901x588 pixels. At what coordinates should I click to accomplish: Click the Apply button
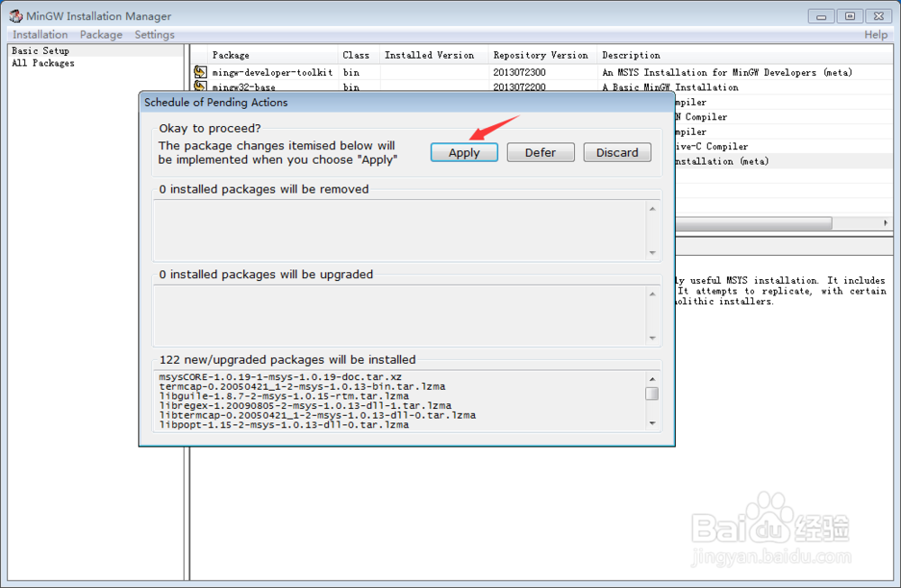[464, 153]
